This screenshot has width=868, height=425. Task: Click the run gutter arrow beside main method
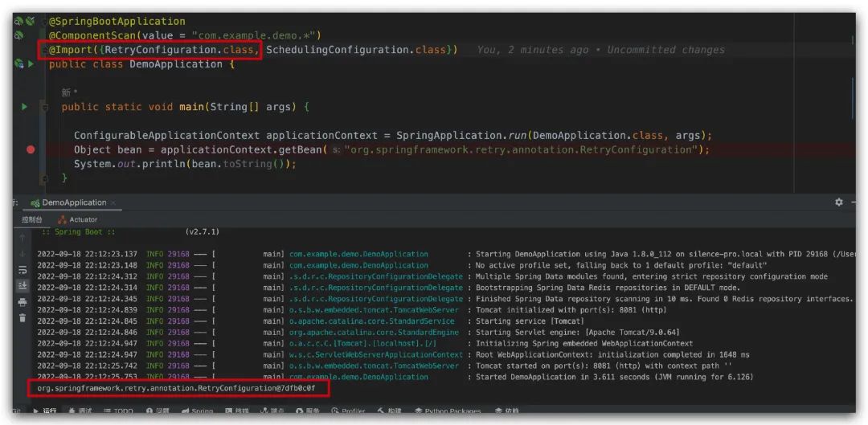(x=24, y=107)
